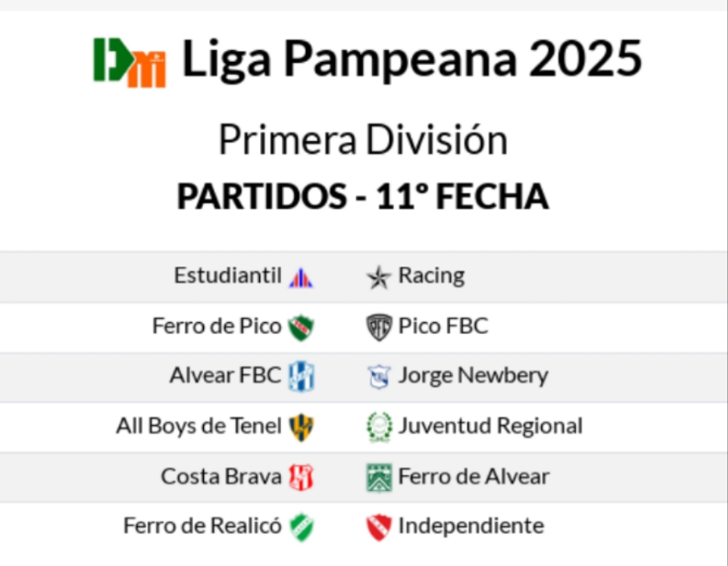
Task: Click the Partidos - 11° Fecha heading
Action: [363, 196]
